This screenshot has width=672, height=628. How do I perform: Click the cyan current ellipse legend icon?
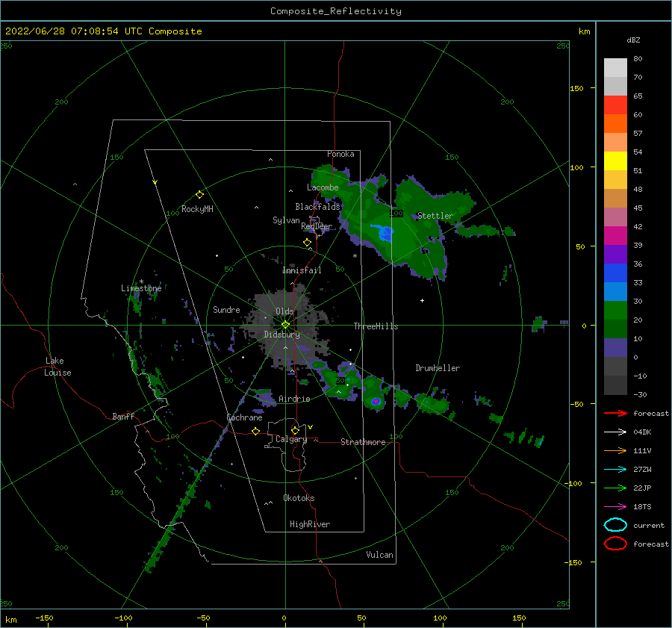[615, 525]
